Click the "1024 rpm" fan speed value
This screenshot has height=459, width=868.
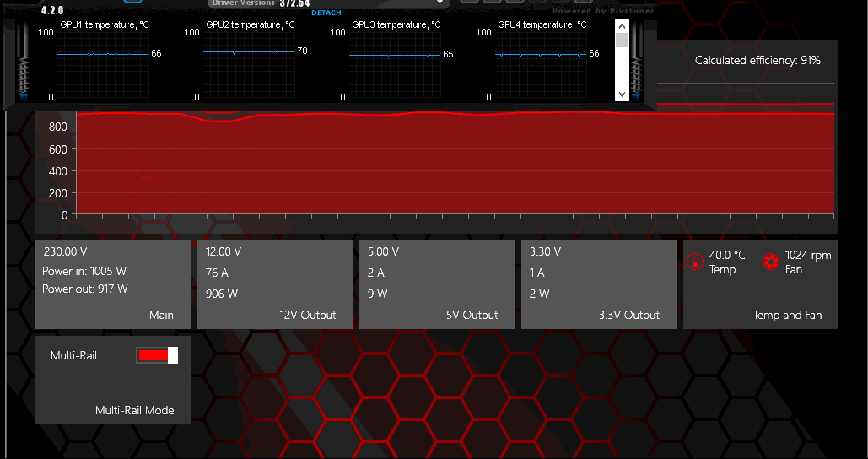click(x=808, y=256)
